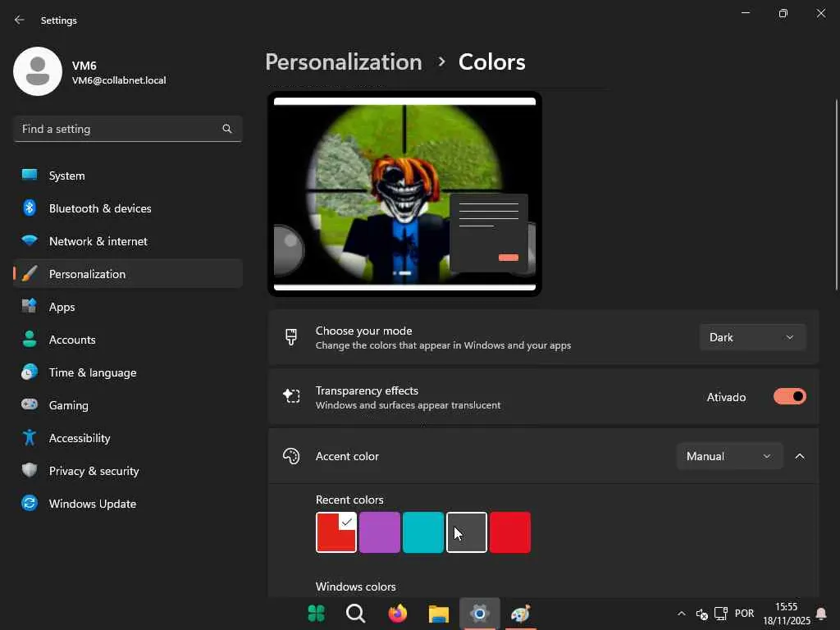Pick the purple recent color
This screenshot has height=630, width=840.
coord(379,532)
